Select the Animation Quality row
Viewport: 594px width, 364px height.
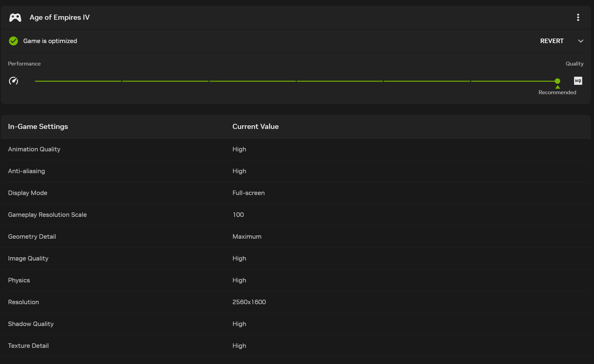(x=34, y=149)
